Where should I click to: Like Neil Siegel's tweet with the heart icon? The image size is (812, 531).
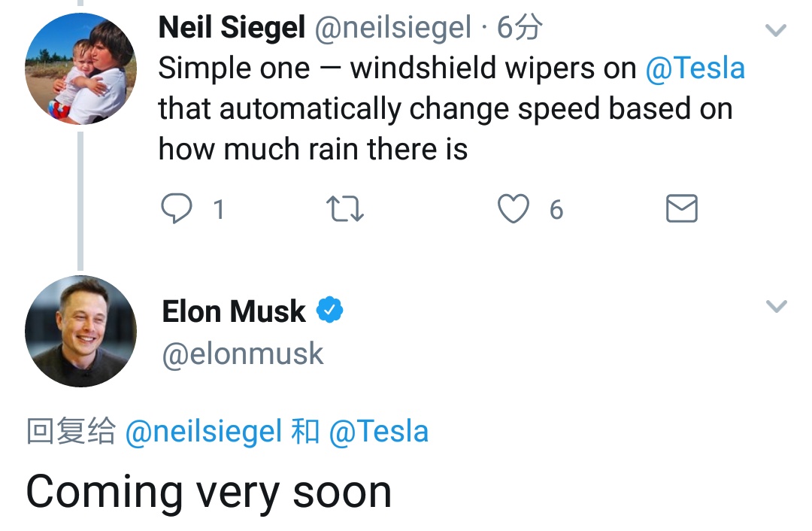514,209
